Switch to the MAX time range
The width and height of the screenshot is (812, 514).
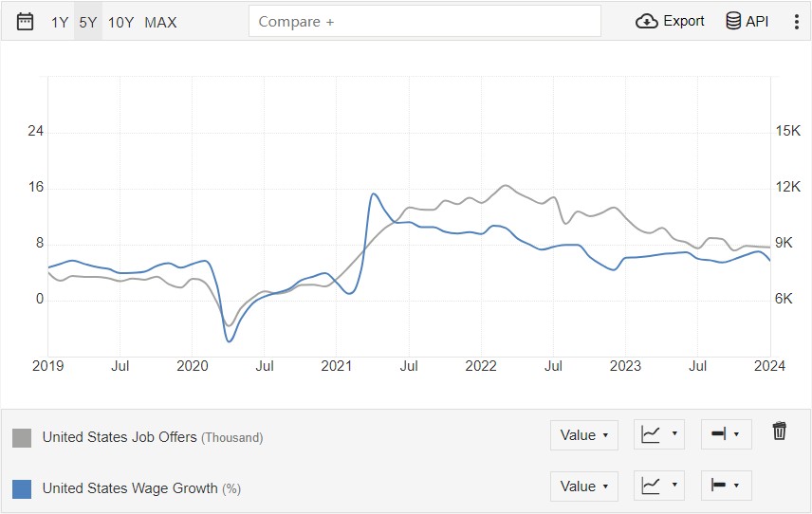(x=160, y=22)
